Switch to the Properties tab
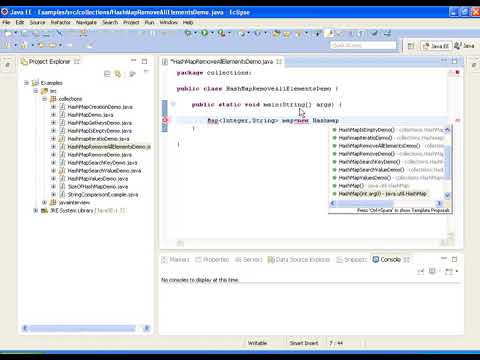The width and height of the screenshot is (480, 360). (x=212, y=259)
